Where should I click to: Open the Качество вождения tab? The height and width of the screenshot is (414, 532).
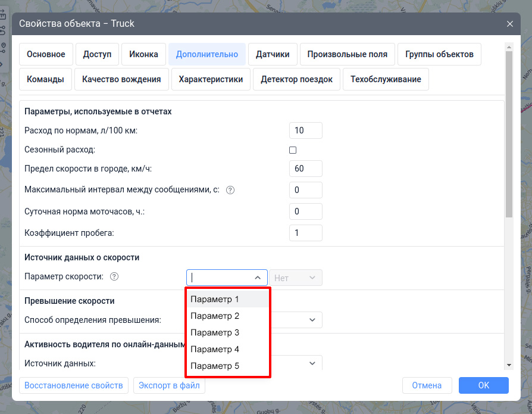pyautogui.click(x=121, y=79)
